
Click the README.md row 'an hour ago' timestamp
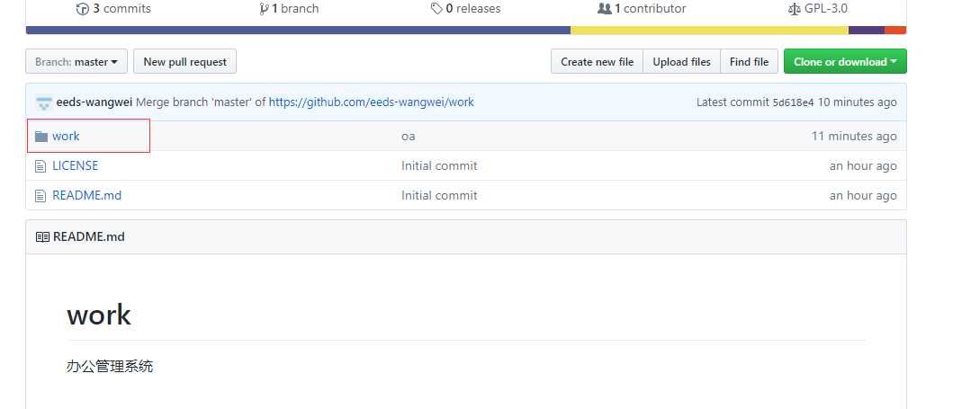click(863, 195)
